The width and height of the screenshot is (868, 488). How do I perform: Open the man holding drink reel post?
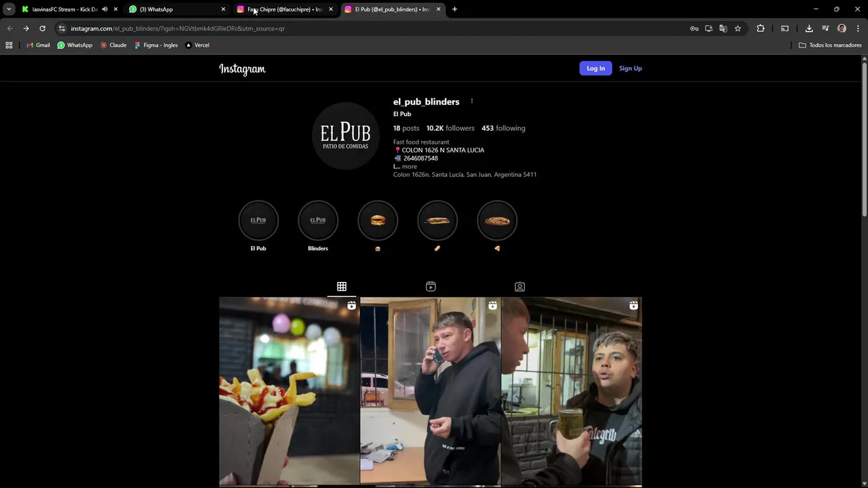572,392
